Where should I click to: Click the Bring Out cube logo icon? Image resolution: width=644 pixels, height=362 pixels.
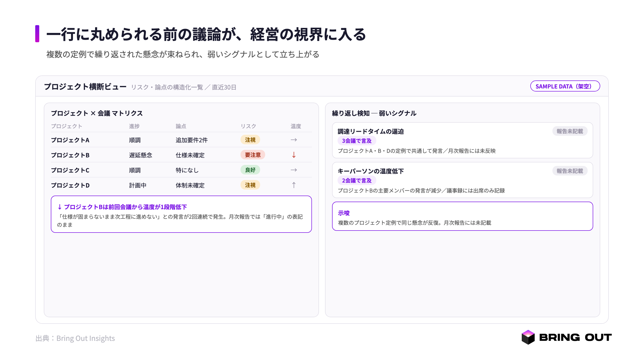(x=528, y=337)
